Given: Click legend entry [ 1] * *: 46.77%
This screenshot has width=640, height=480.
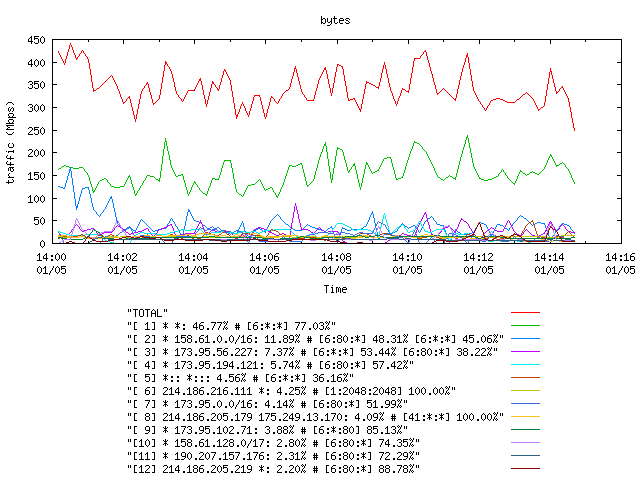Looking at the screenshot, I should 231,326.
